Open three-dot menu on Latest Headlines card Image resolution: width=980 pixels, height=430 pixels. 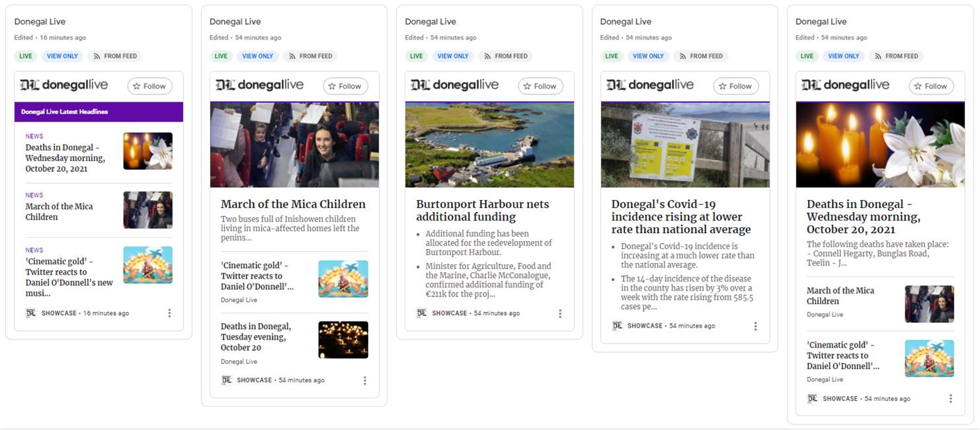tap(169, 313)
